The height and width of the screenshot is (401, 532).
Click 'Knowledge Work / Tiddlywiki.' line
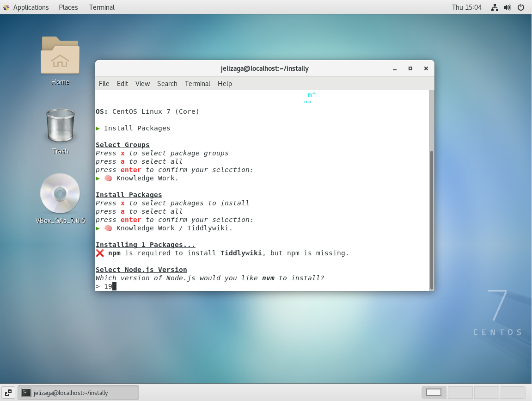164,228
